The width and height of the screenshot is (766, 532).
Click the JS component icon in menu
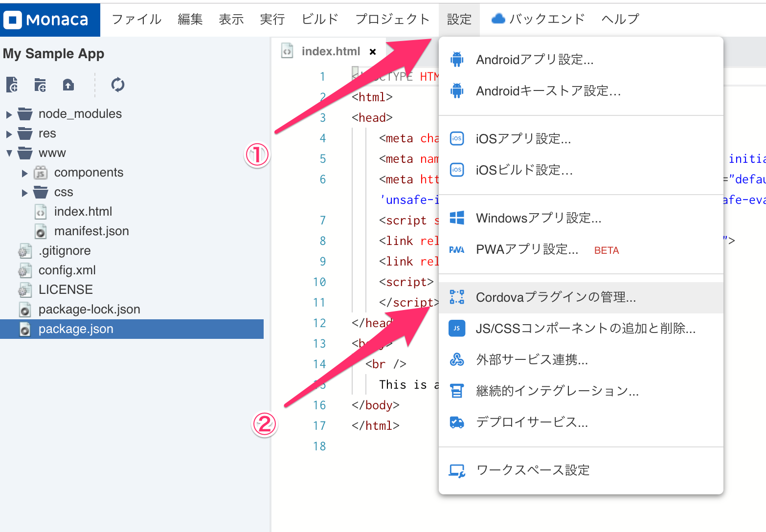pos(457,328)
